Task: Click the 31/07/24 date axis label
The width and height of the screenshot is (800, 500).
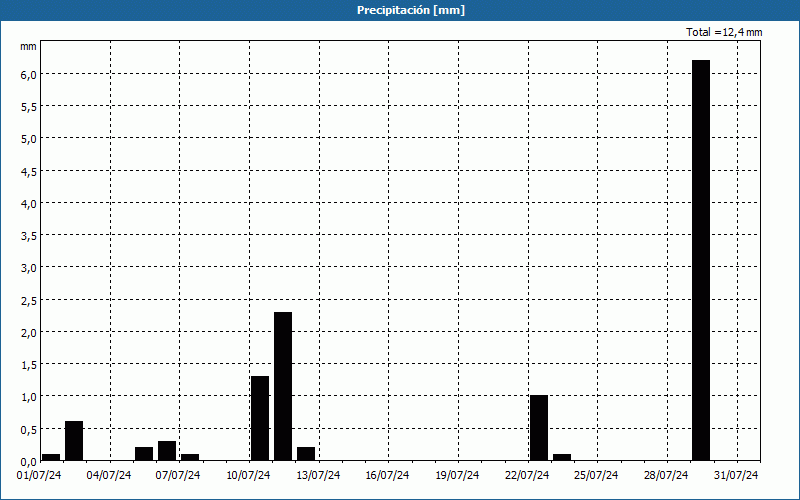Action: coord(736,475)
